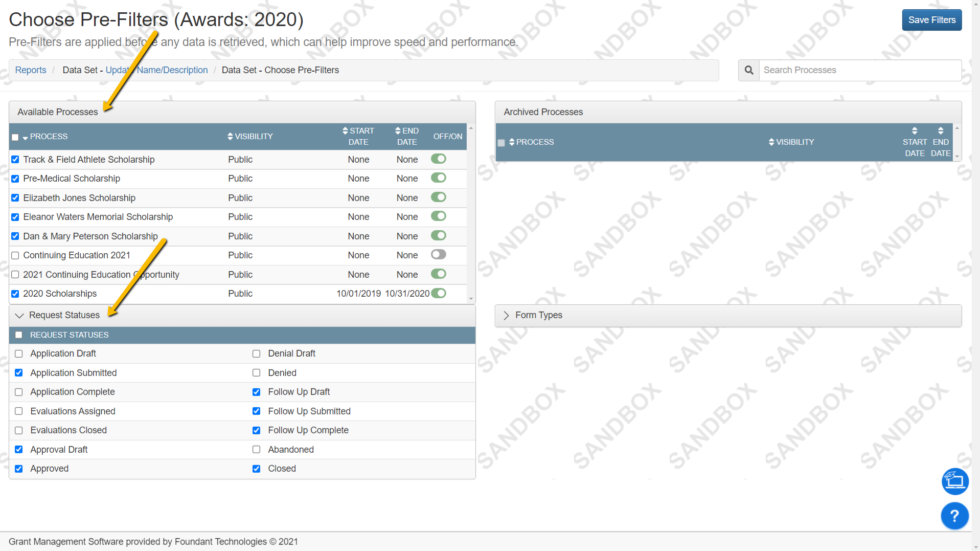Check Application Draft status
This screenshot has height=551, width=980.
pos(19,354)
